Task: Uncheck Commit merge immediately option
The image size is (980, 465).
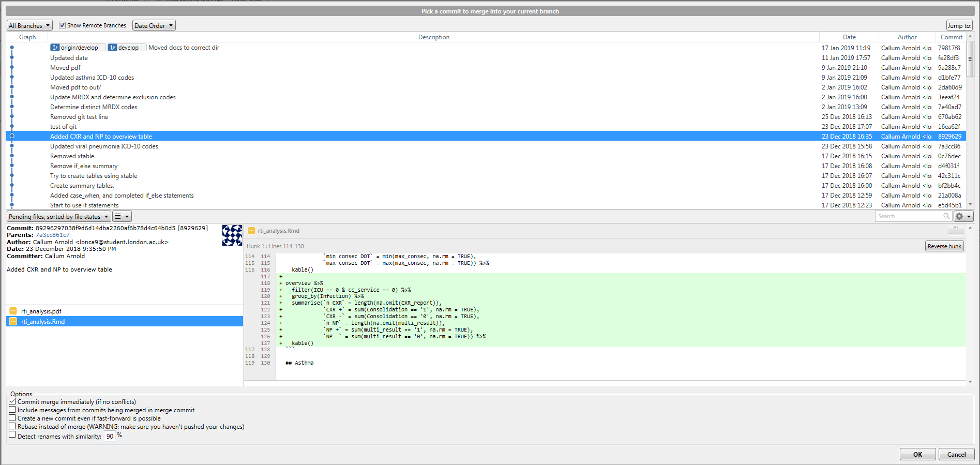Action: (12, 401)
